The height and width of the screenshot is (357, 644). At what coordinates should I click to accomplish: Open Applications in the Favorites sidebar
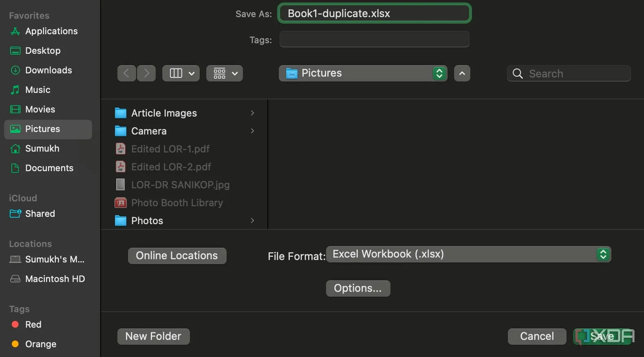click(x=48, y=31)
